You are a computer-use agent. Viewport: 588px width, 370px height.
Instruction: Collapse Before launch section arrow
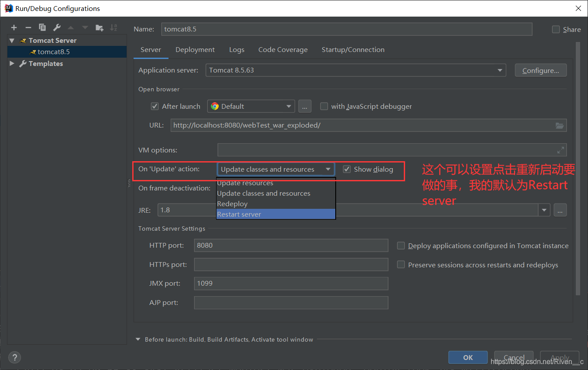click(x=138, y=339)
